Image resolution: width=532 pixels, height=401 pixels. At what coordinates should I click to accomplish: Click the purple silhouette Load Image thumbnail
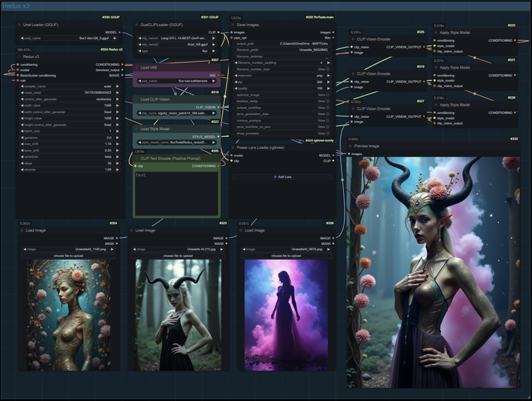(287, 315)
